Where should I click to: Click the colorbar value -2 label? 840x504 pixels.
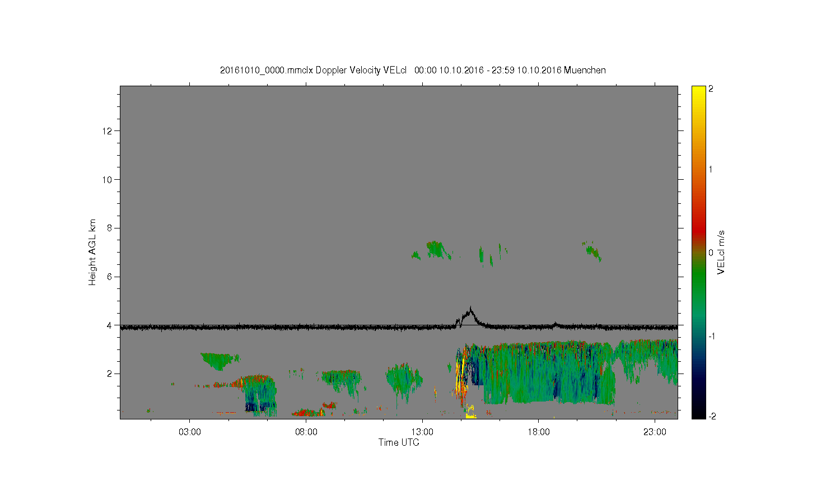(711, 416)
